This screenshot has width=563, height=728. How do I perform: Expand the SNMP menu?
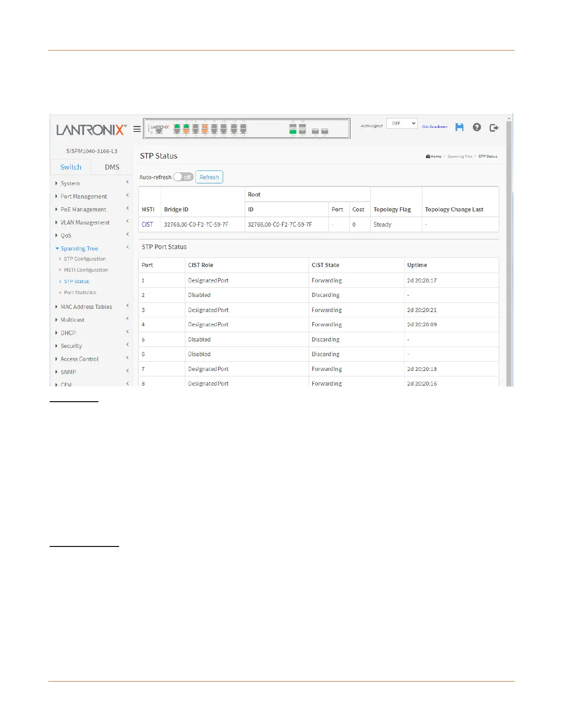[92, 372]
